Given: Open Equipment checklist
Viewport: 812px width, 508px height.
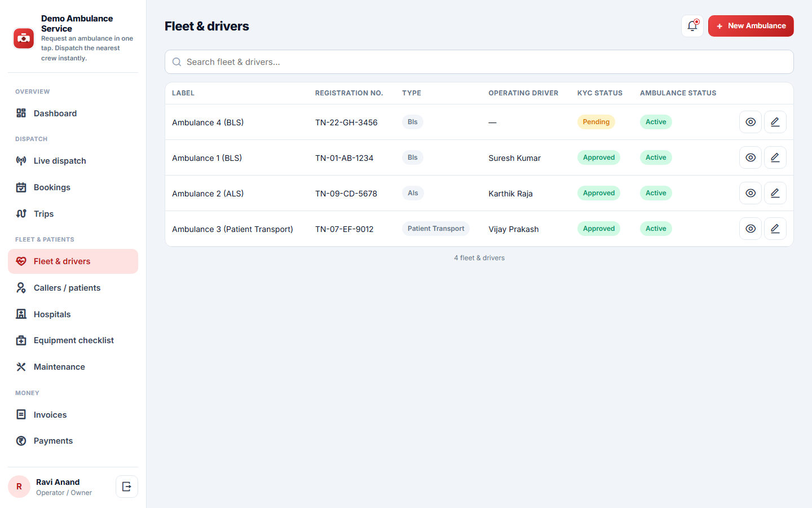Looking at the screenshot, I should pos(73,340).
